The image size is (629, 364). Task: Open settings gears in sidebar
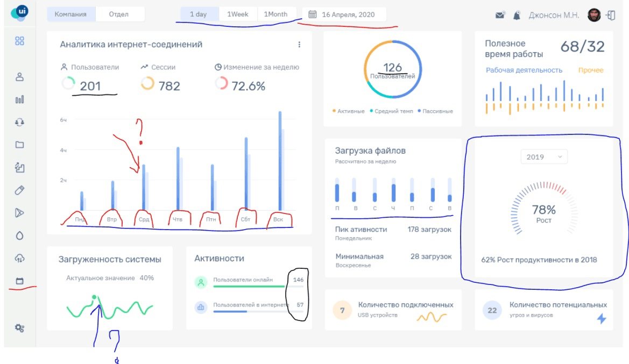click(20, 328)
